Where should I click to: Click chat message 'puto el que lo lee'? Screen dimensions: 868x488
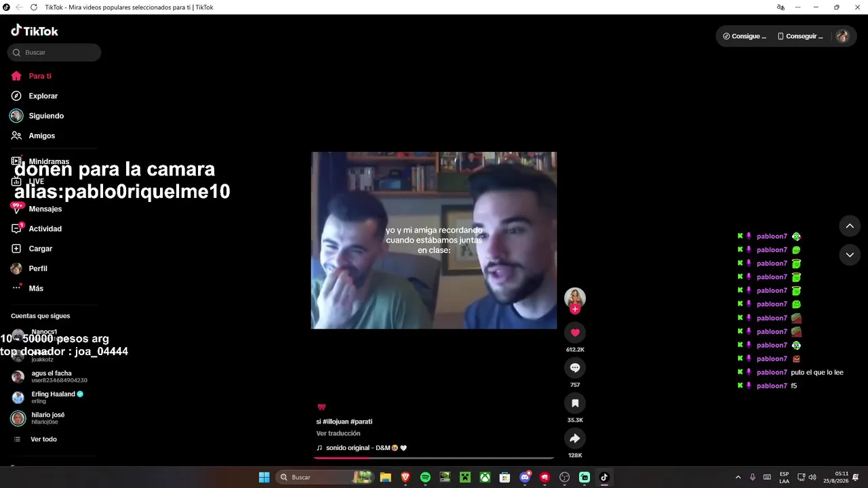[x=817, y=372]
